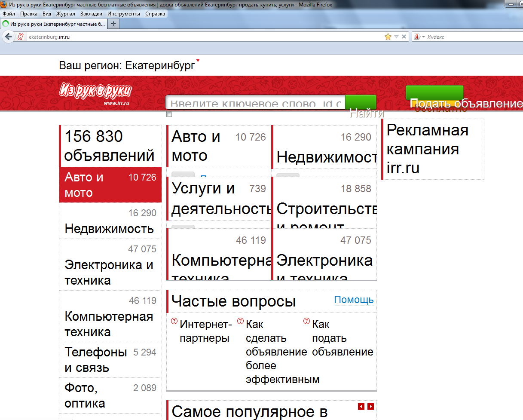The height and width of the screenshot is (420, 523).
Task: Open Как подать объявление link
Action: pyautogui.click(x=343, y=338)
